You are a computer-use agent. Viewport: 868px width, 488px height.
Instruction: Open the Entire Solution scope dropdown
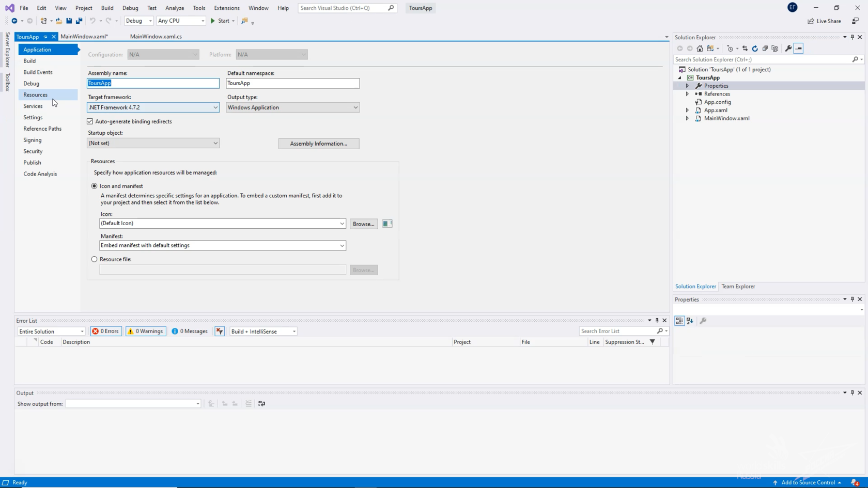coord(51,332)
